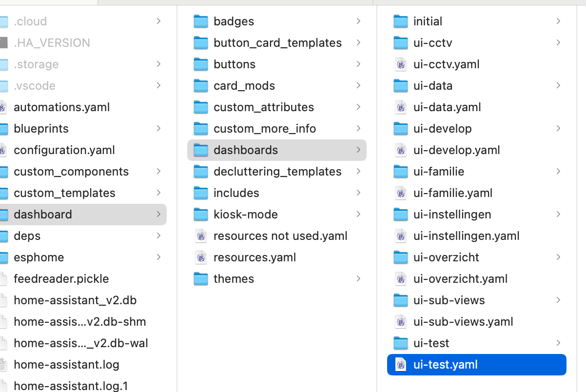
Task: Select the .storage folder name
Action: (36, 64)
